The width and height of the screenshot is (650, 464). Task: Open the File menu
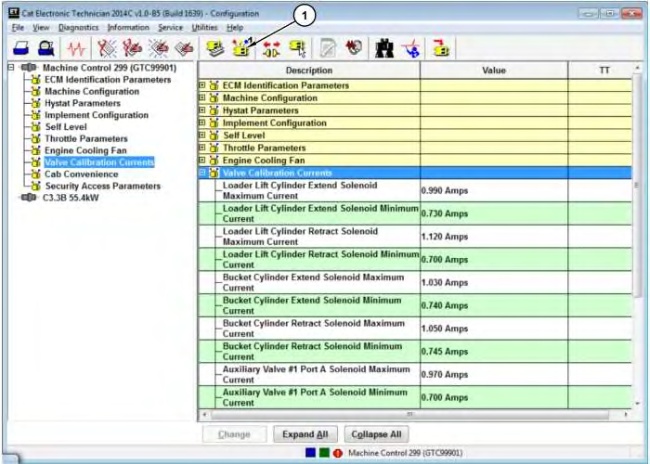click(18, 28)
